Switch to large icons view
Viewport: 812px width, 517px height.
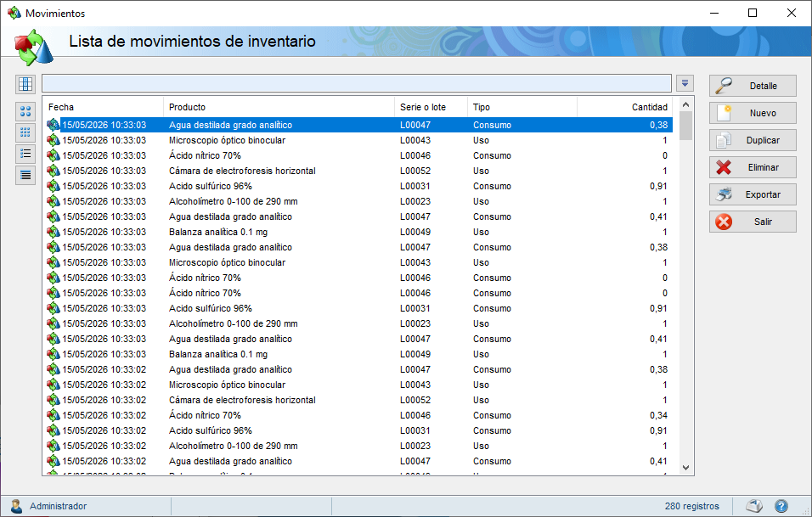(25, 110)
